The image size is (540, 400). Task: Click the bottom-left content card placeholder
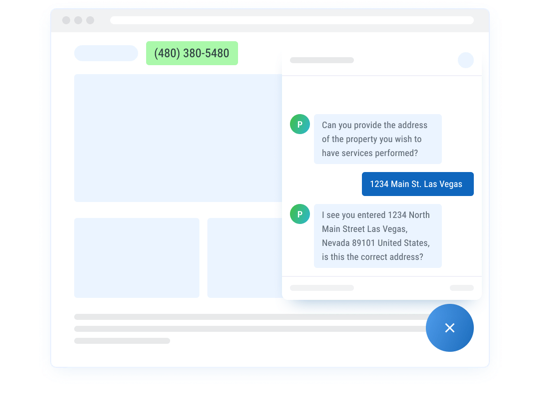137,258
